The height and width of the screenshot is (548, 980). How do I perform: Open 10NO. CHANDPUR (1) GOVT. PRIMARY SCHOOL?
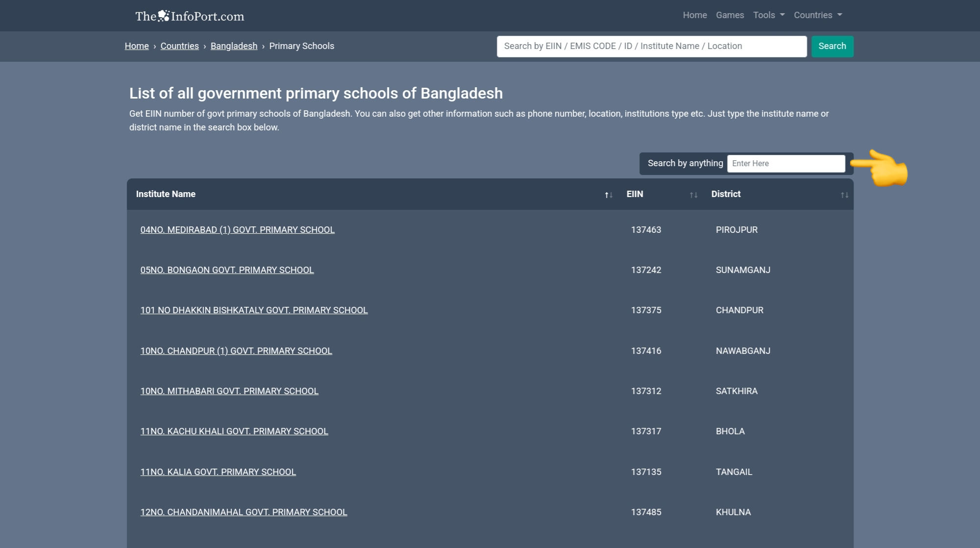click(236, 351)
